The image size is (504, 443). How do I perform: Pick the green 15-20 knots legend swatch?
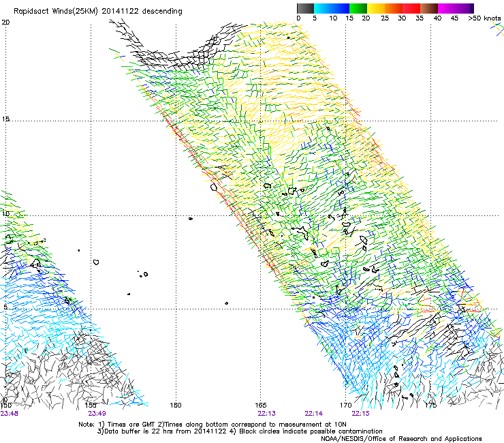click(358, 8)
